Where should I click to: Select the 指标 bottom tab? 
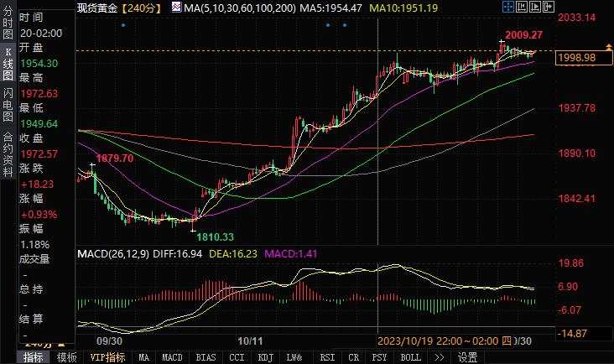(34, 357)
